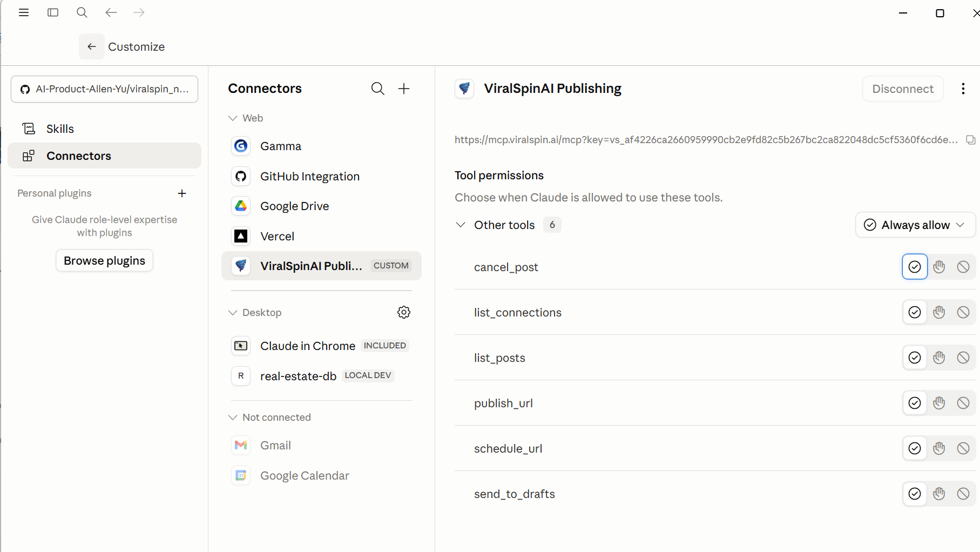Open the three-dot more options menu
The image size is (980, 552).
[x=963, y=89]
